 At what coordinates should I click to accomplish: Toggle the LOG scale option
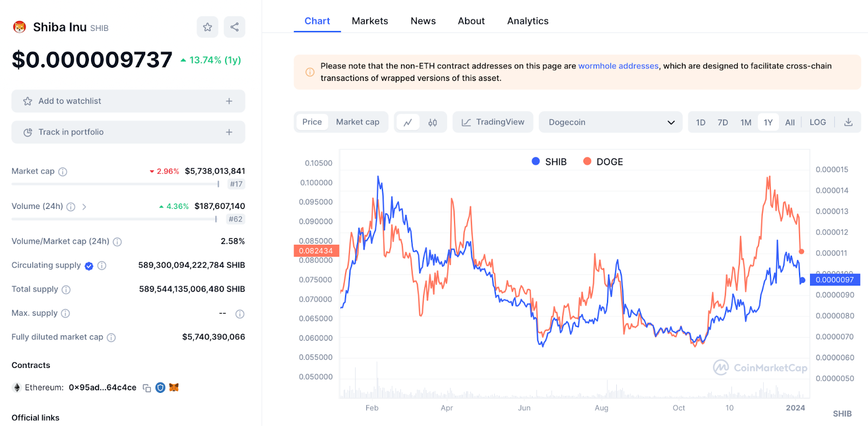click(818, 123)
